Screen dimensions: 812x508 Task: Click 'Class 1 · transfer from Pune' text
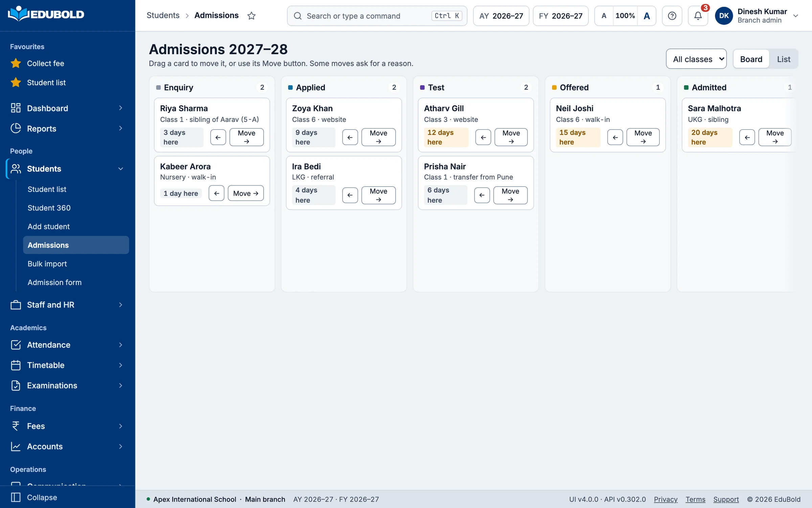point(468,177)
